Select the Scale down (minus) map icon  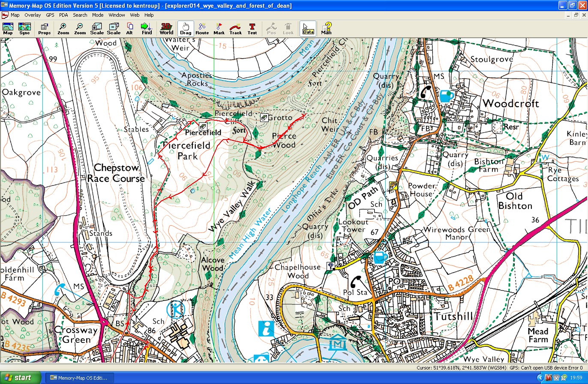(x=114, y=29)
